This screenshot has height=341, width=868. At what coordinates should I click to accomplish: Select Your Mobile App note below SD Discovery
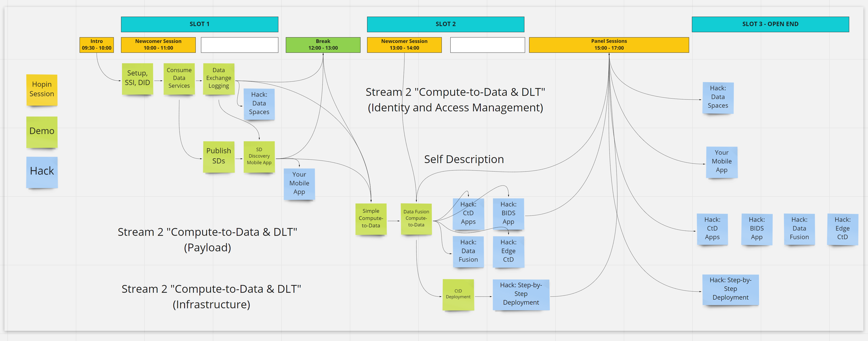299,184
